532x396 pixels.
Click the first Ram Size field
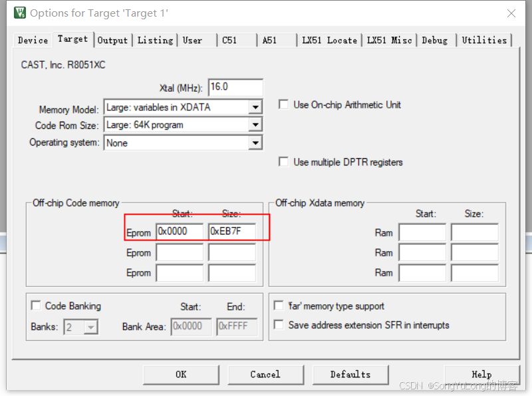[x=475, y=233]
